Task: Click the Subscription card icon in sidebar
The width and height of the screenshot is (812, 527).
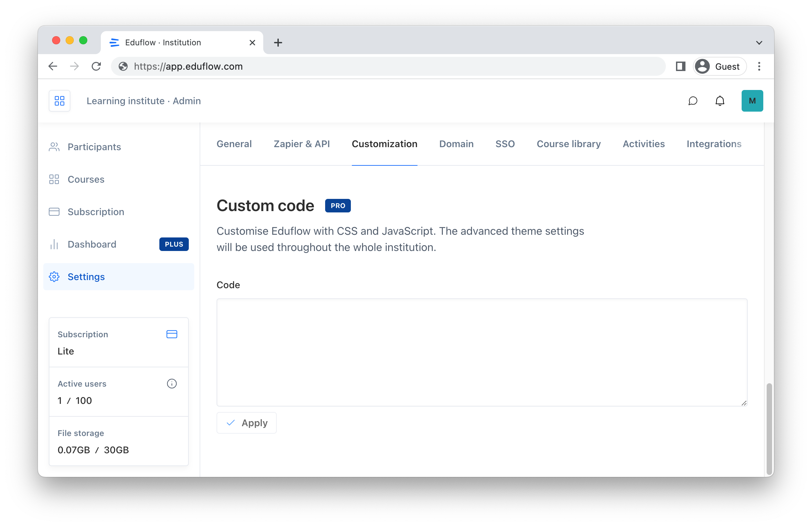Action: (54, 212)
